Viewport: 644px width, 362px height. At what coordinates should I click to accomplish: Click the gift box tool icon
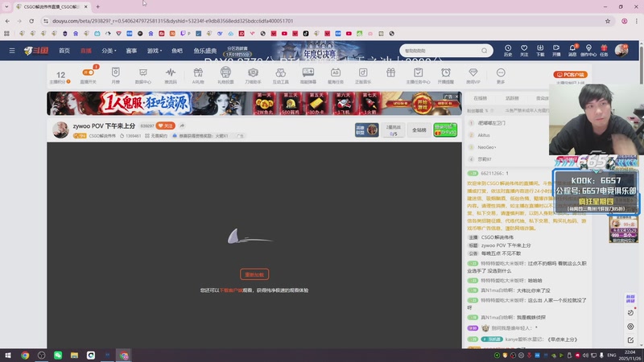390,73
